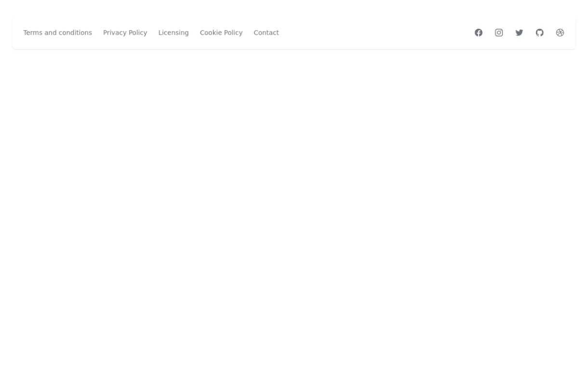
Task: Select the Twitter icon in the footer
Action: coord(519,32)
